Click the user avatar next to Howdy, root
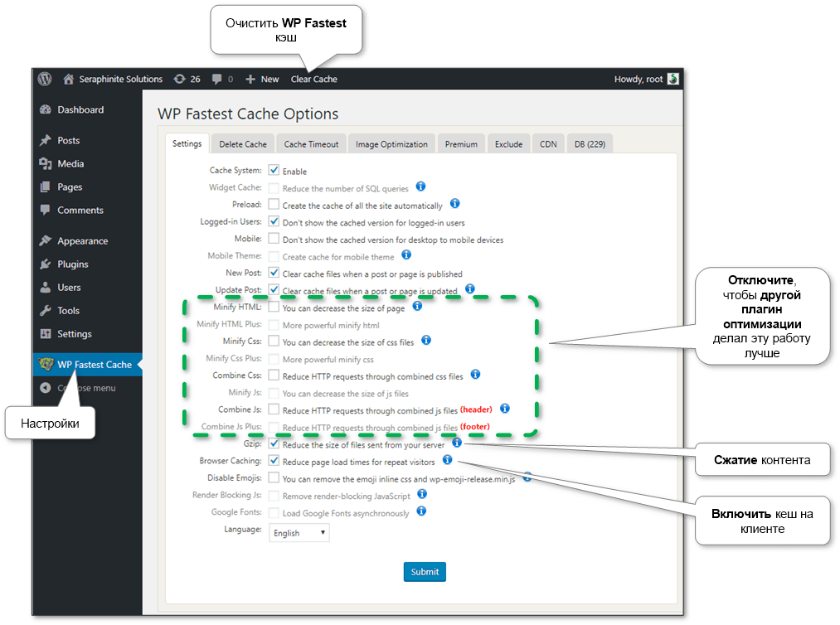 click(x=673, y=80)
